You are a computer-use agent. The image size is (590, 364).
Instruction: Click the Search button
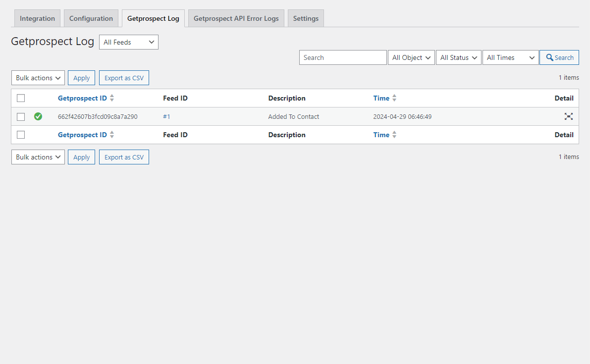(559, 57)
